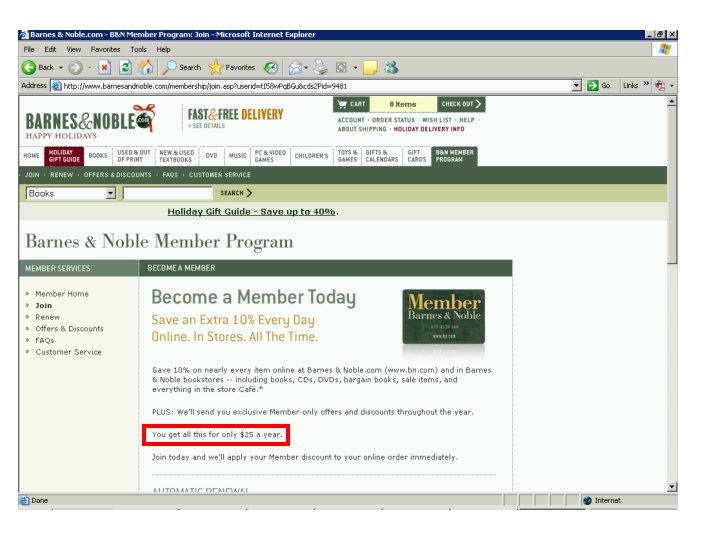Click the Check Out button
Viewport: 720px width, 540px height.
coord(461,104)
